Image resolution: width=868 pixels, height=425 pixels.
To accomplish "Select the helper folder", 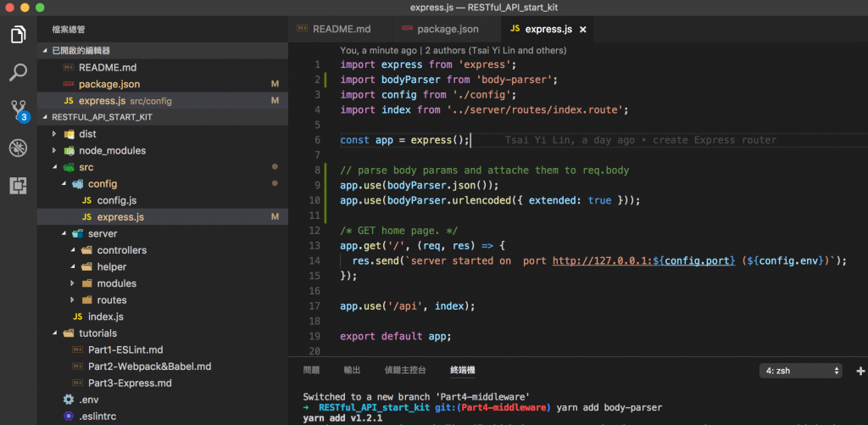I will pos(162,267).
